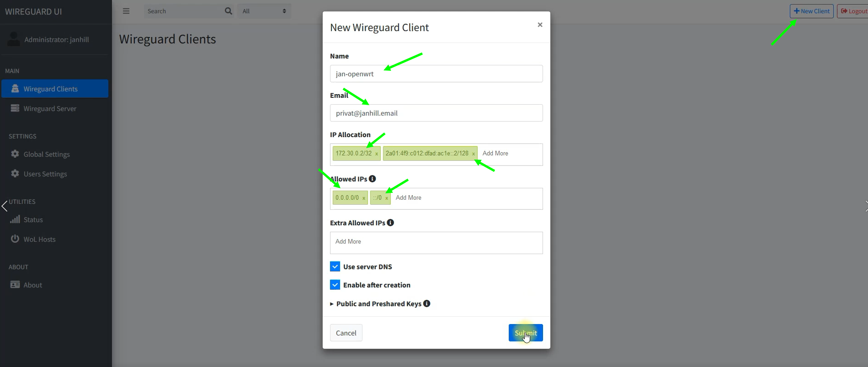Click the Public and Preshared Keys info icon

427,303
